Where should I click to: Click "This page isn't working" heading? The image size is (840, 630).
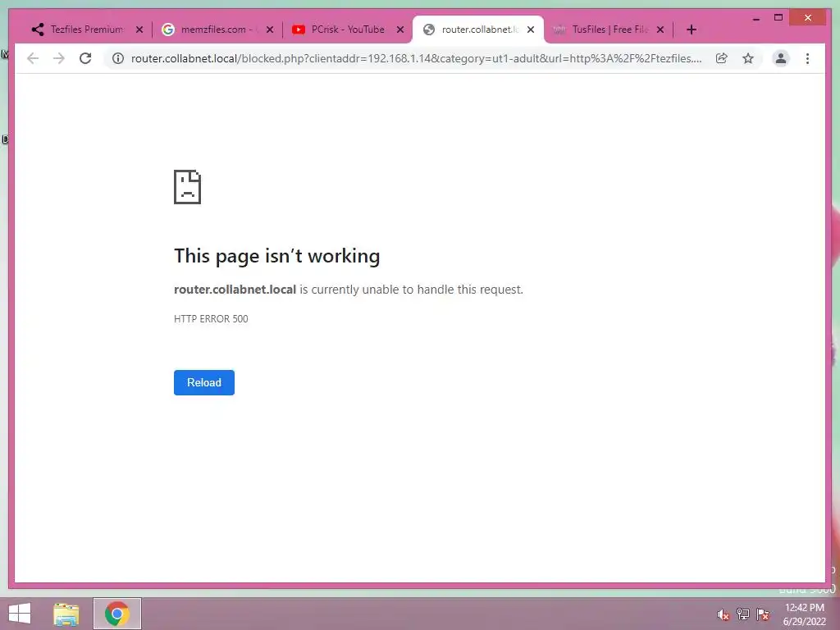point(277,256)
